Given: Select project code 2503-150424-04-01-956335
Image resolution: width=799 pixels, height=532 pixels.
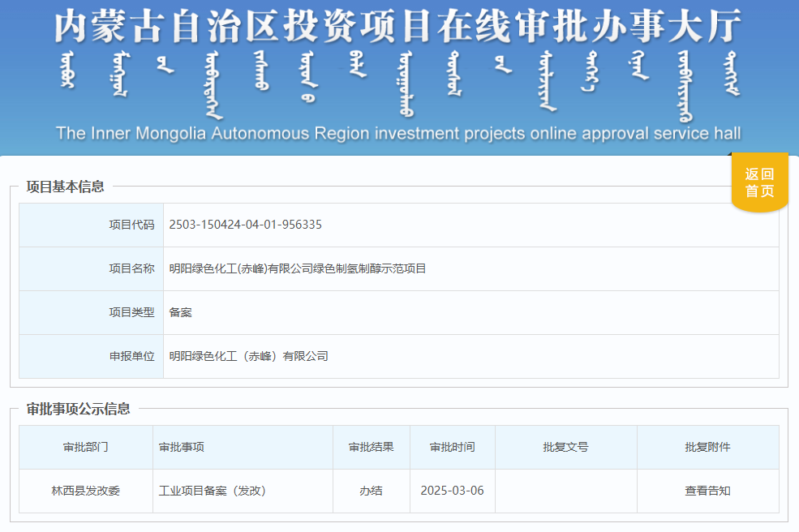Looking at the screenshot, I should point(245,225).
